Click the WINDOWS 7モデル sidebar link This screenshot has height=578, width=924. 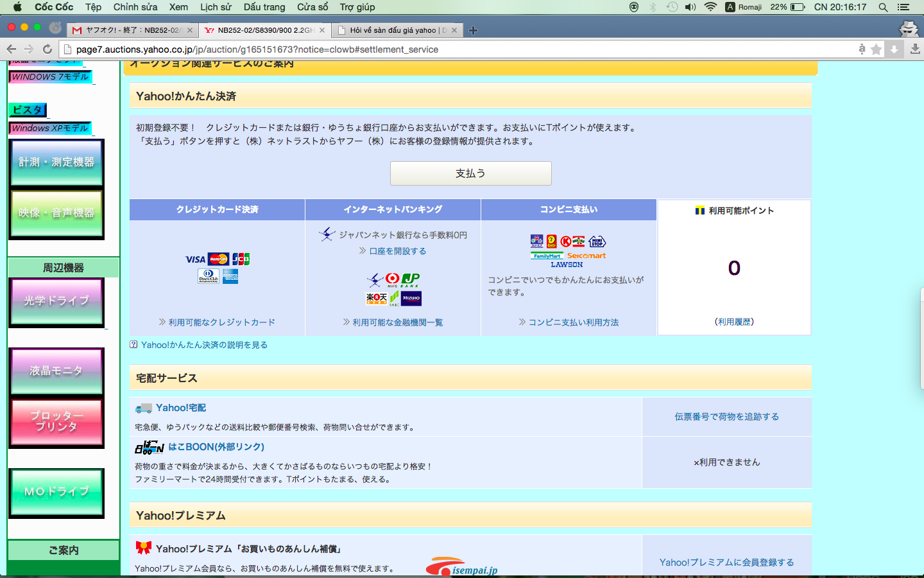(51, 77)
